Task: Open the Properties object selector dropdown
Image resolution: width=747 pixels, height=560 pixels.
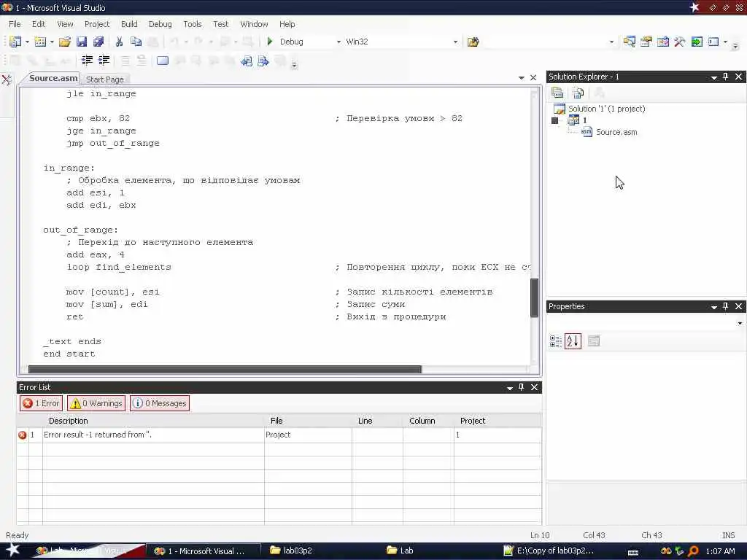Action: tap(740, 323)
